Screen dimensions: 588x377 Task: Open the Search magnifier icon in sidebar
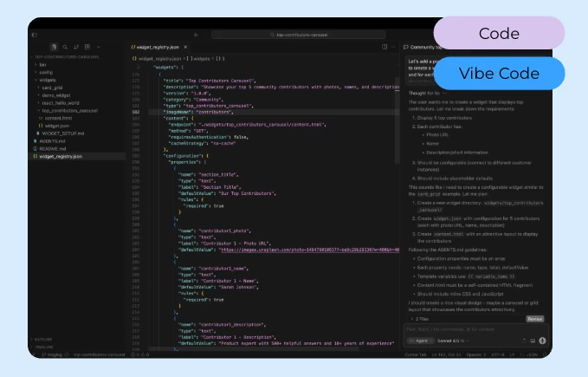coord(65,47)
